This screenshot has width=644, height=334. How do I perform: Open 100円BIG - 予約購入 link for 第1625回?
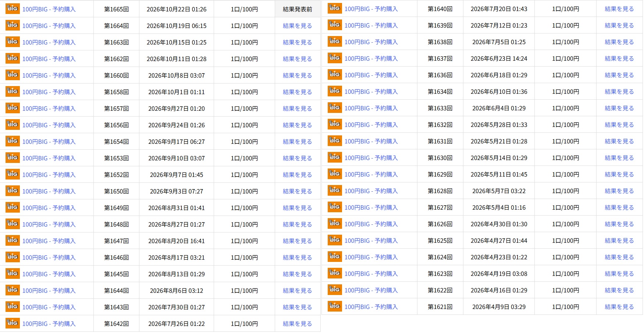371,241
